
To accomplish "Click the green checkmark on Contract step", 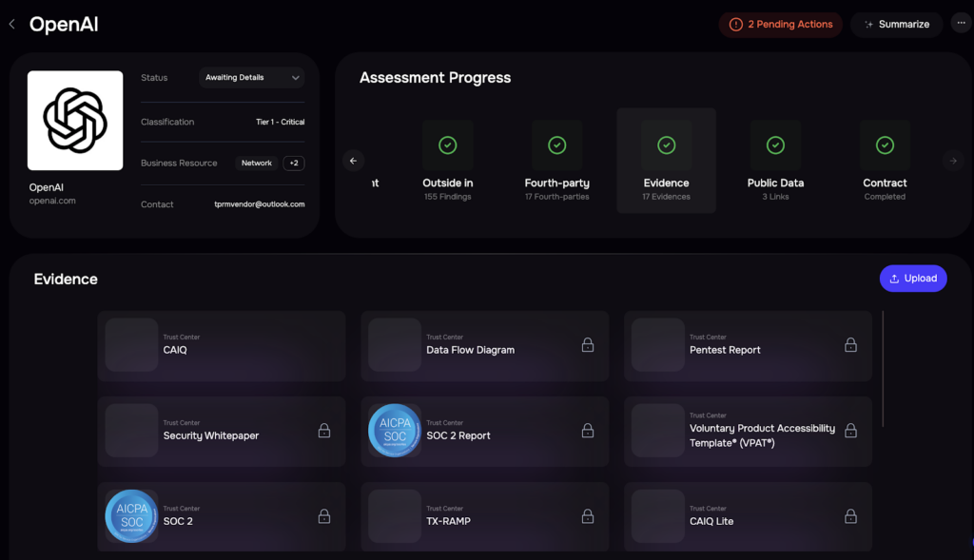I will (885, 145).
